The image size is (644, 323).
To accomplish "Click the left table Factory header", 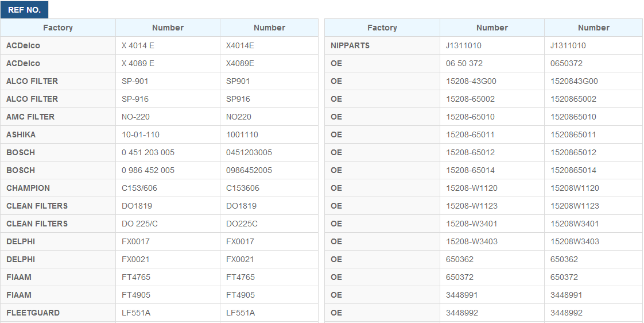I will point(58,28).
